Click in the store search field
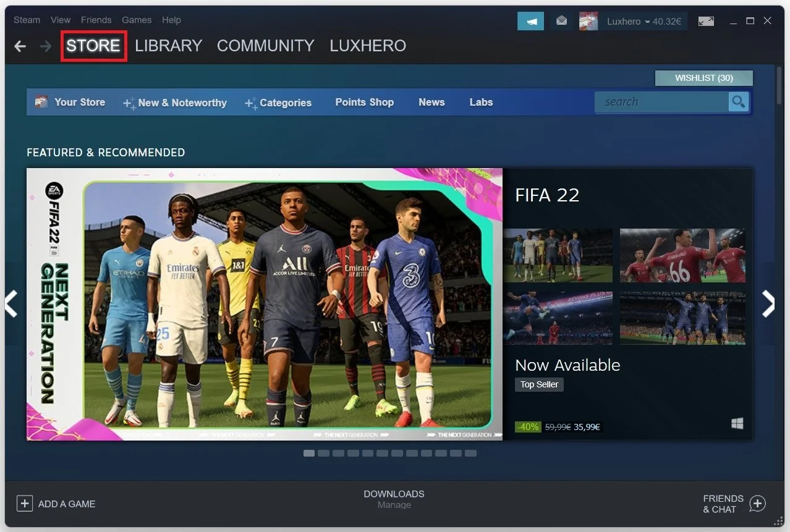Screen dimensions: 790x532 coord(661,102)
